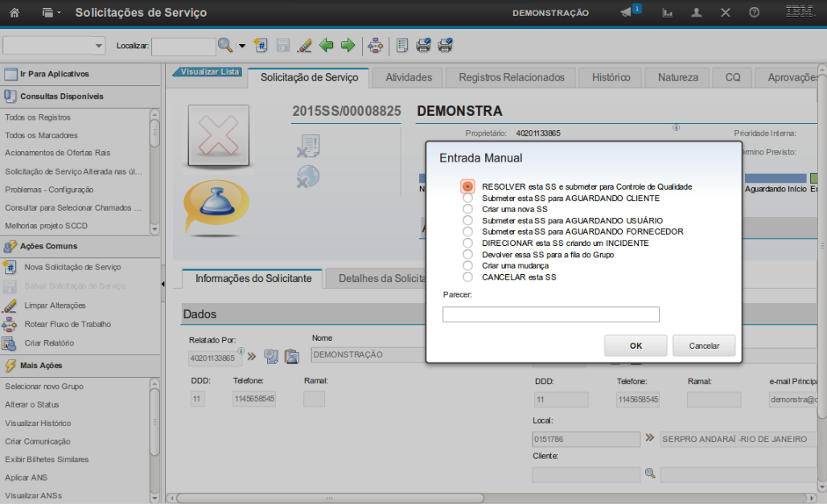Open the Go To menu dropdown in header
Viewport: 827px width, 504px height.
(51, 13)
